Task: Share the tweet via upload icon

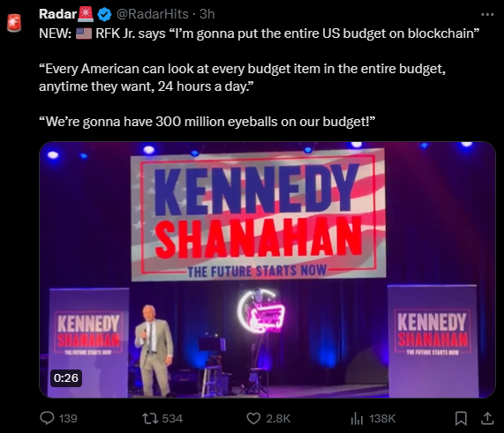Action: click(x=487, y=418)
